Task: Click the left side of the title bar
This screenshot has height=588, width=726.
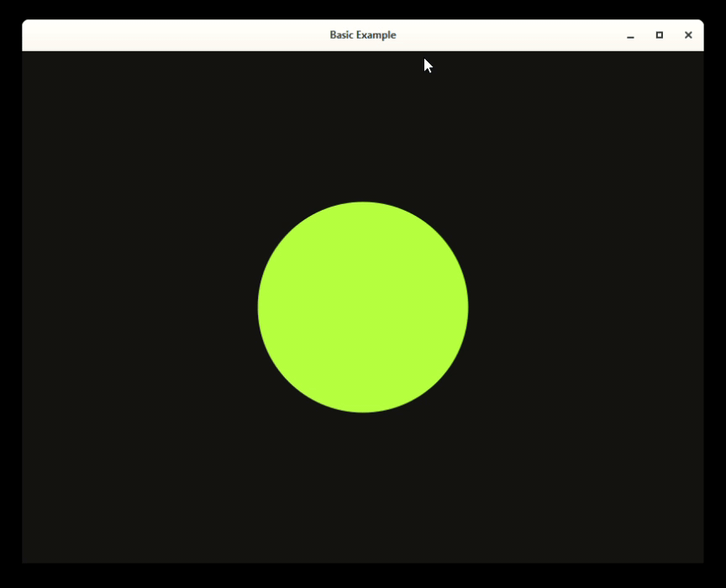Action: click(84, 34)
